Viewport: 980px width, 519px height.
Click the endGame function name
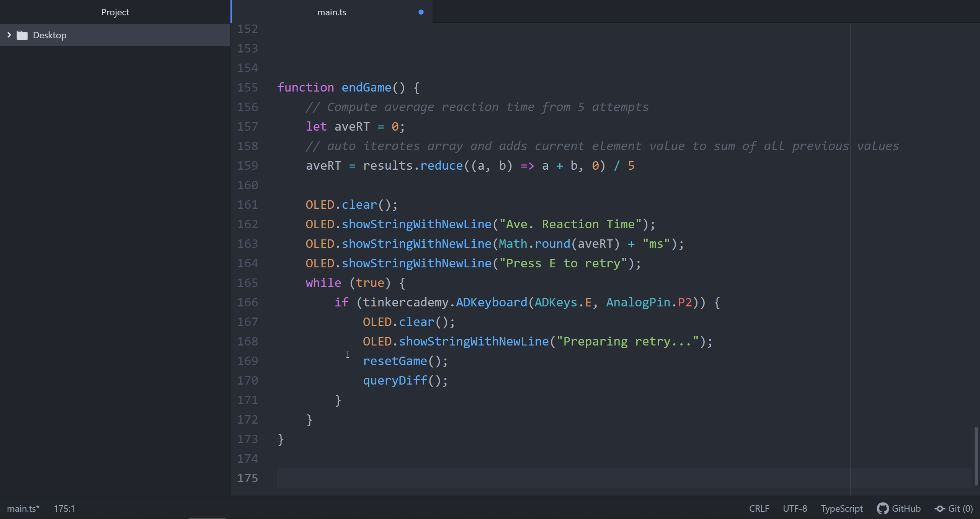(366, 88)
